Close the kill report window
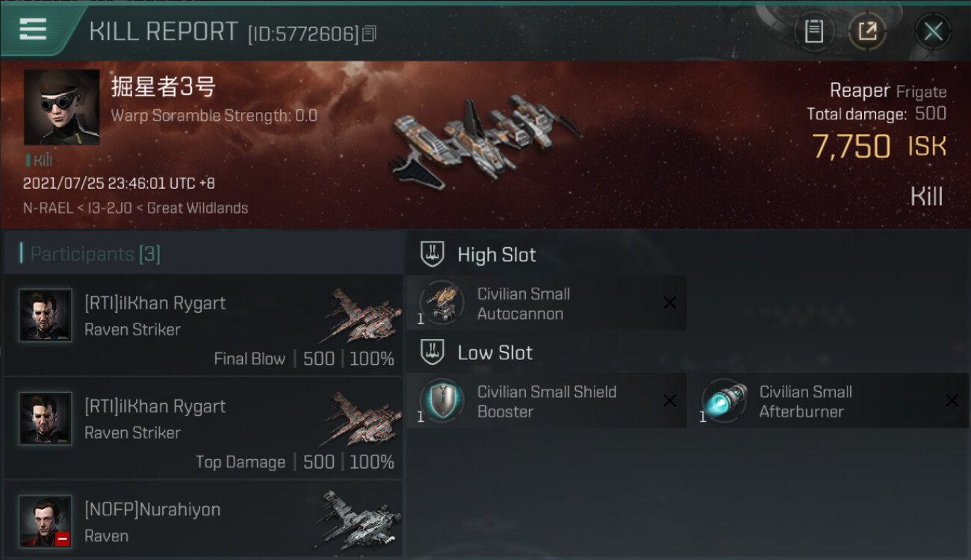 point(933,31)
